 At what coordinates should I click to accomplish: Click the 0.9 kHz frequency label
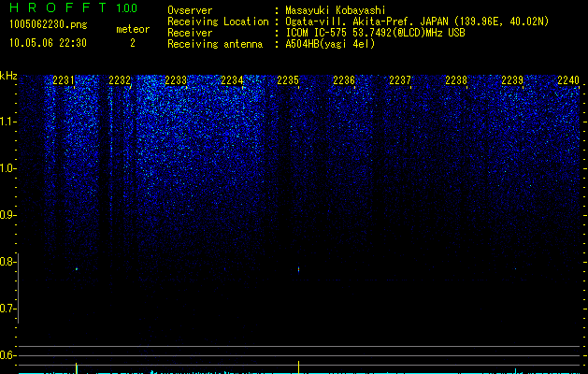pos(8,215)
